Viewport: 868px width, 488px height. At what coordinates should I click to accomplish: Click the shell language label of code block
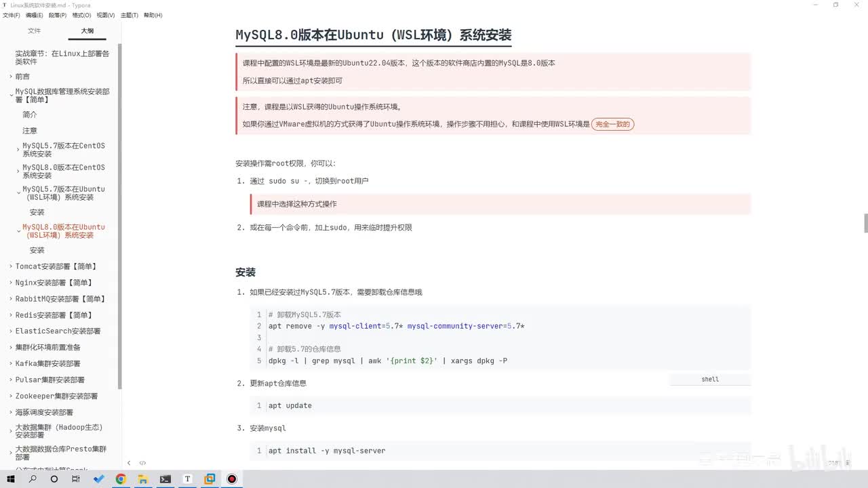tap(710, 380)
